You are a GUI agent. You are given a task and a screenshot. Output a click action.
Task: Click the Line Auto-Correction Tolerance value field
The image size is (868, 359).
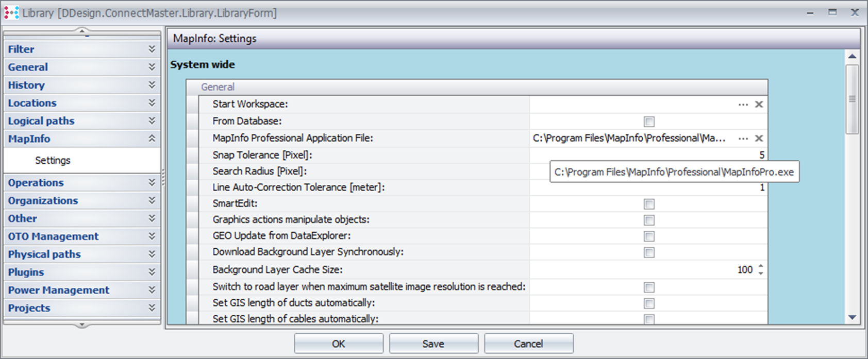(x=648, y=187)
